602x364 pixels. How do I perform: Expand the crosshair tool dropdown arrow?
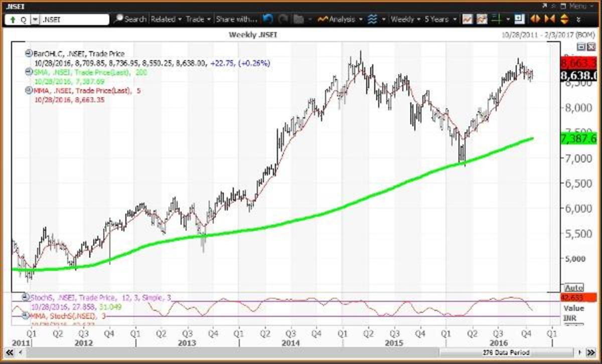(x=509, y=20)
